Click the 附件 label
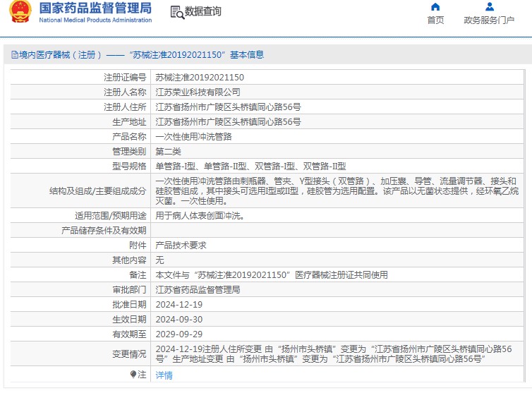Viewport: 532px width, 393px height. [x=138, y=246]
